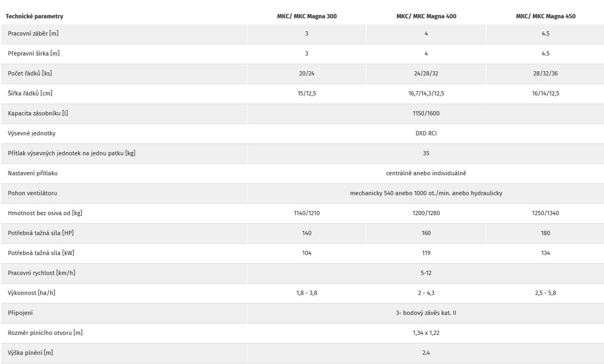
Task: Click the Pohon ventilátoru row label
Action: click(x=32, y=193)
